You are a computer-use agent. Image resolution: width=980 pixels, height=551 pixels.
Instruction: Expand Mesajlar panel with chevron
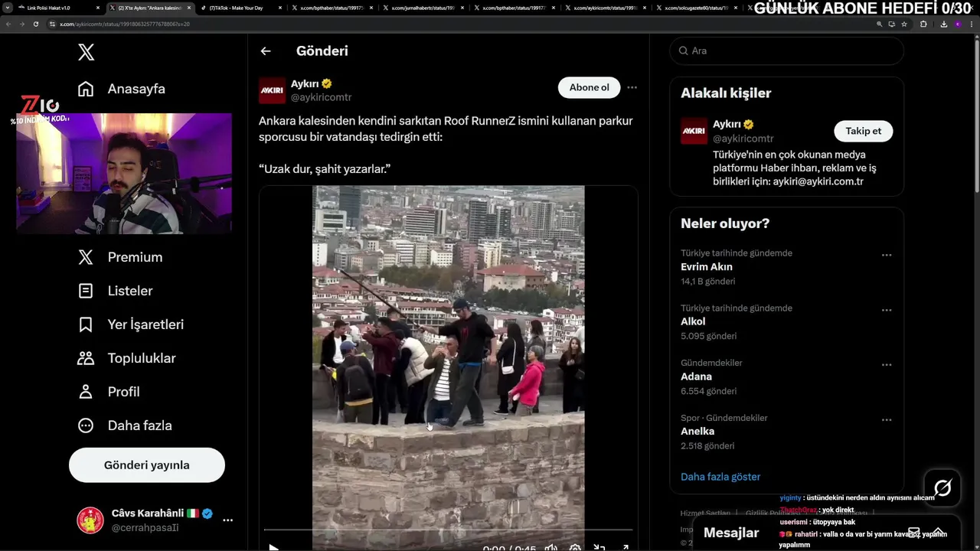click(938, 532)
